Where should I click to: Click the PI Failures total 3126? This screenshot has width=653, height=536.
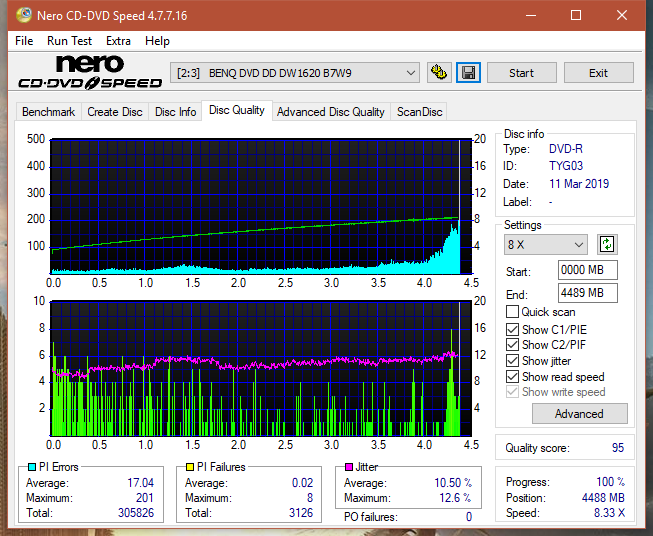(301, 513)
